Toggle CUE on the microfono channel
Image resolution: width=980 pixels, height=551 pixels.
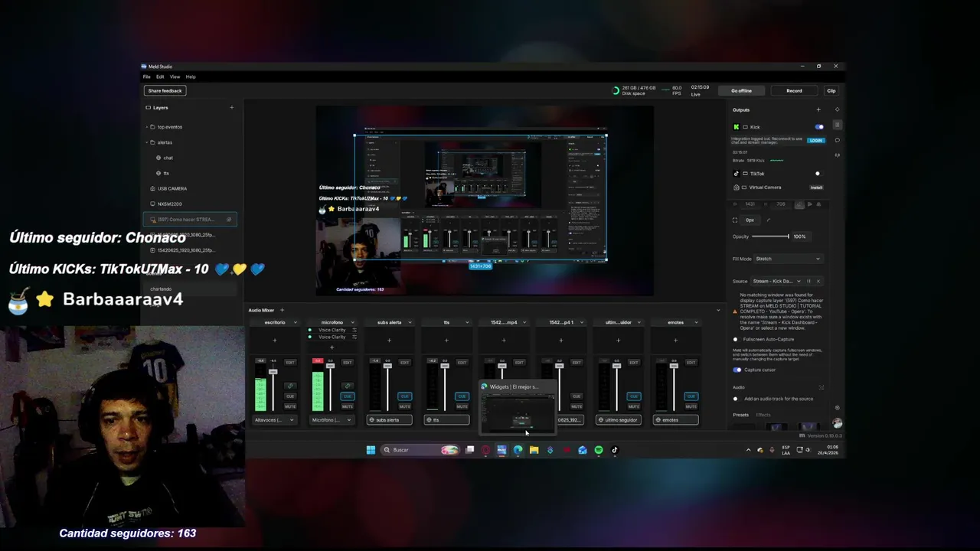tap(348, 396)
